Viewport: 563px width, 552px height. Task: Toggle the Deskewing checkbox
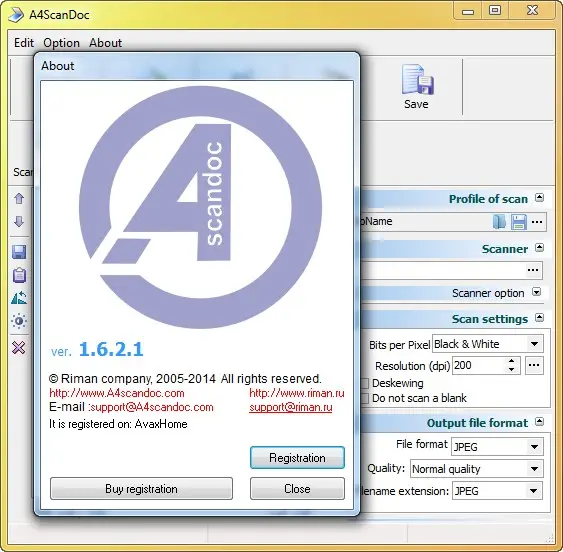click(x=365, y=383)
